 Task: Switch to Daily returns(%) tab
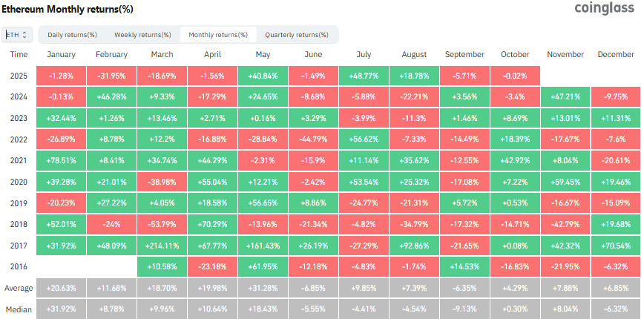[72, 35]
